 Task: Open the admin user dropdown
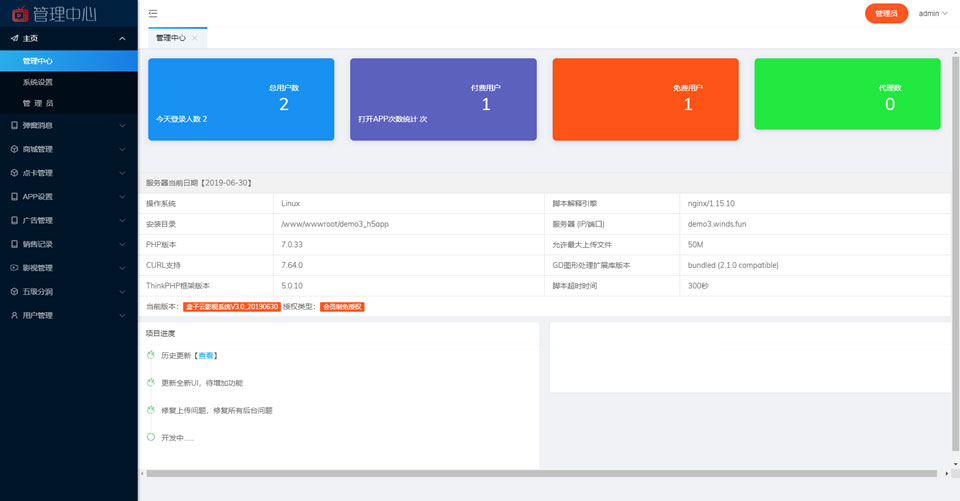click(932, 13)
